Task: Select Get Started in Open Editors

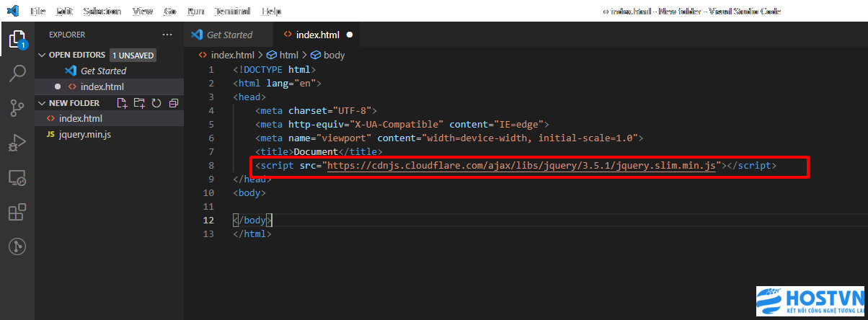Action: 109,71
